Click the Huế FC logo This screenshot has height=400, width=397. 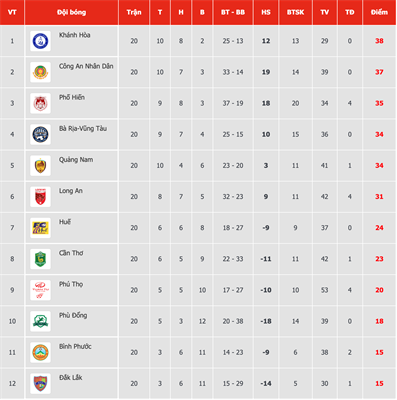click(40, 228)
